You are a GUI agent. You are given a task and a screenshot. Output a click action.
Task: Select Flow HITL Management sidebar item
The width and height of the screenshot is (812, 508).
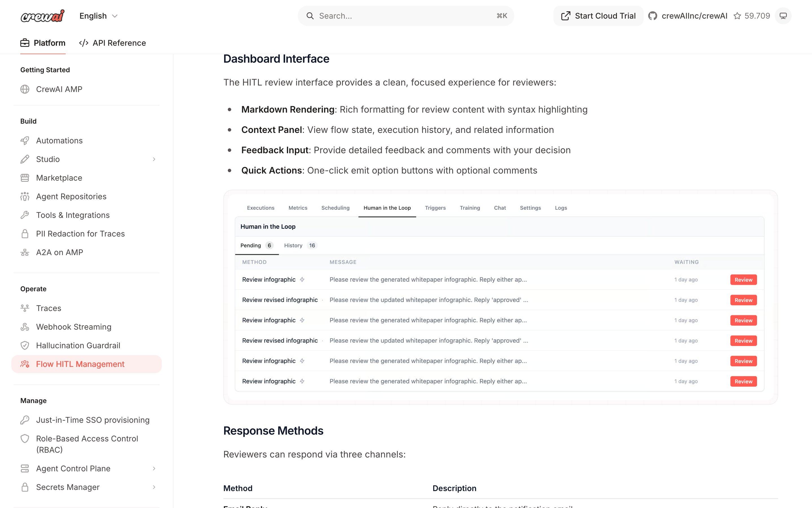pos(87,364)
